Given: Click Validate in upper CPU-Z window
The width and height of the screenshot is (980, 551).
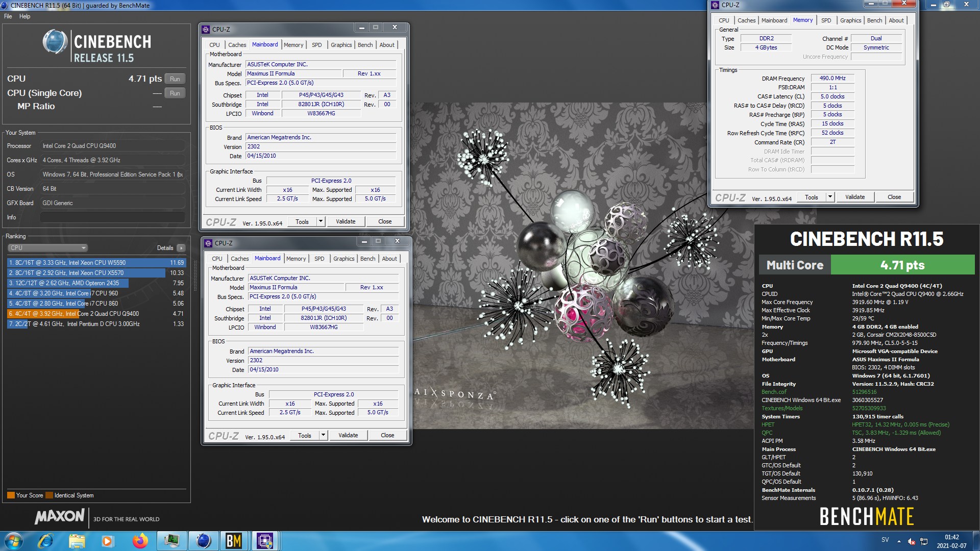Looking at the screenshot, I should click(x=346, y=221).
